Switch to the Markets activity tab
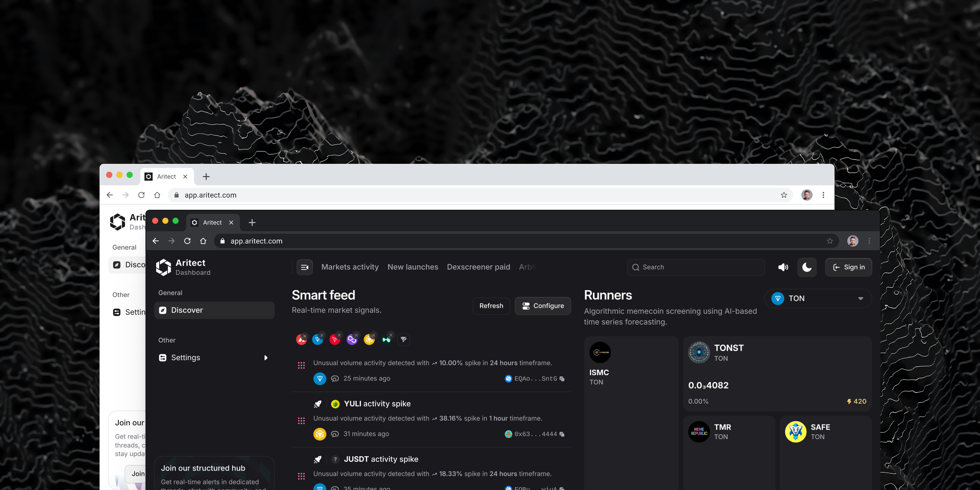Screen dimensions: 980x490 [350, 267]
